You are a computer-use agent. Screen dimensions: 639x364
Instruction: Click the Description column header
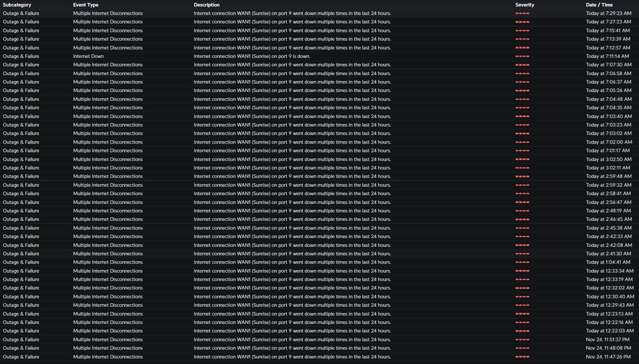click(x=206, y=5)
